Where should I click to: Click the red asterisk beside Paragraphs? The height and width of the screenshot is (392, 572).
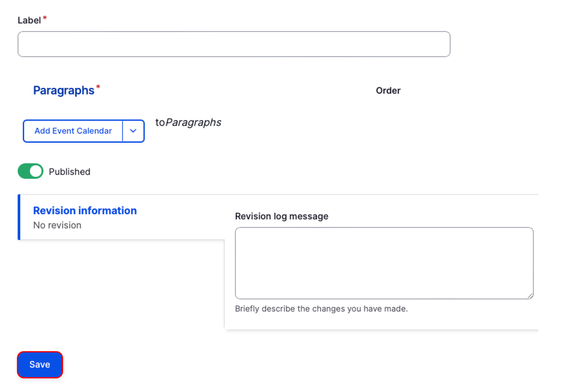(x=98, y=87)
